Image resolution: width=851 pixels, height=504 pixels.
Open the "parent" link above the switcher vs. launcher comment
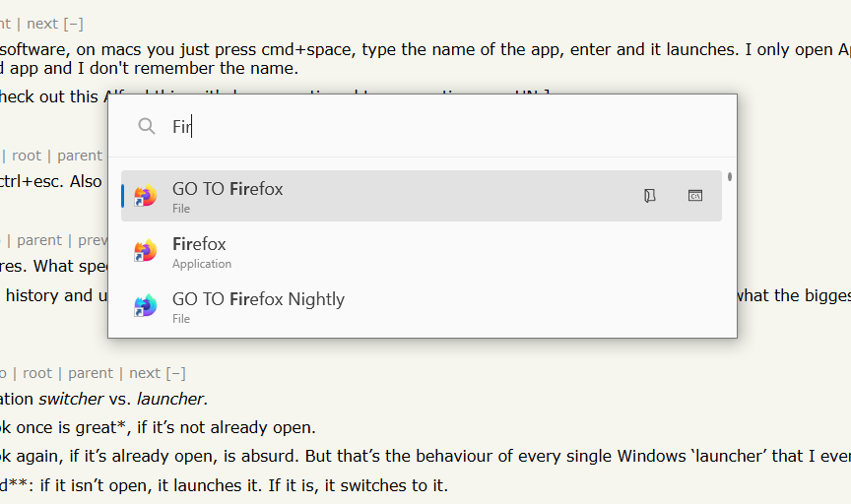point(91,373)
